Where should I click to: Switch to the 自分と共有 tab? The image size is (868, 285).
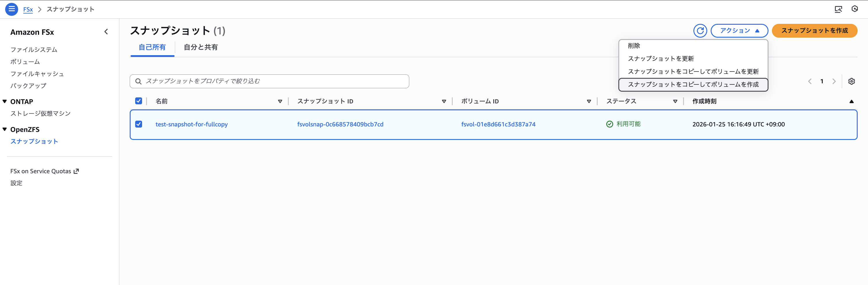pos(200,47)
